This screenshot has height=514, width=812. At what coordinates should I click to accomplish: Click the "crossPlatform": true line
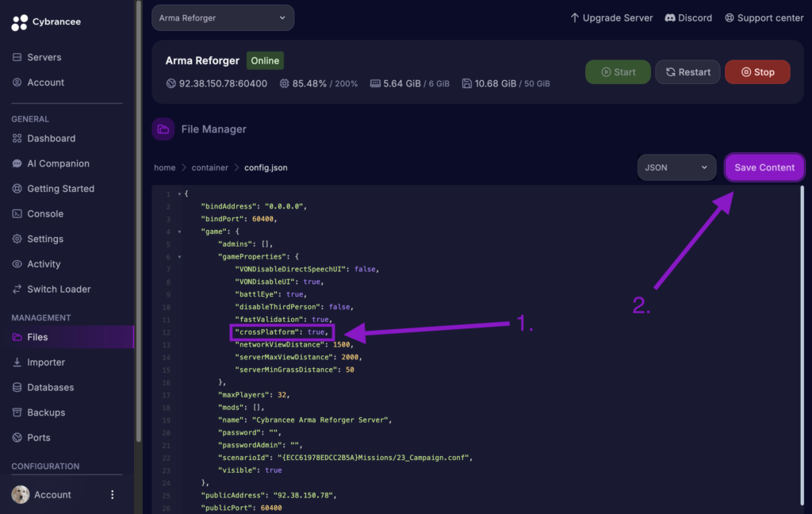pyautogui.click(x=282, y=332)
